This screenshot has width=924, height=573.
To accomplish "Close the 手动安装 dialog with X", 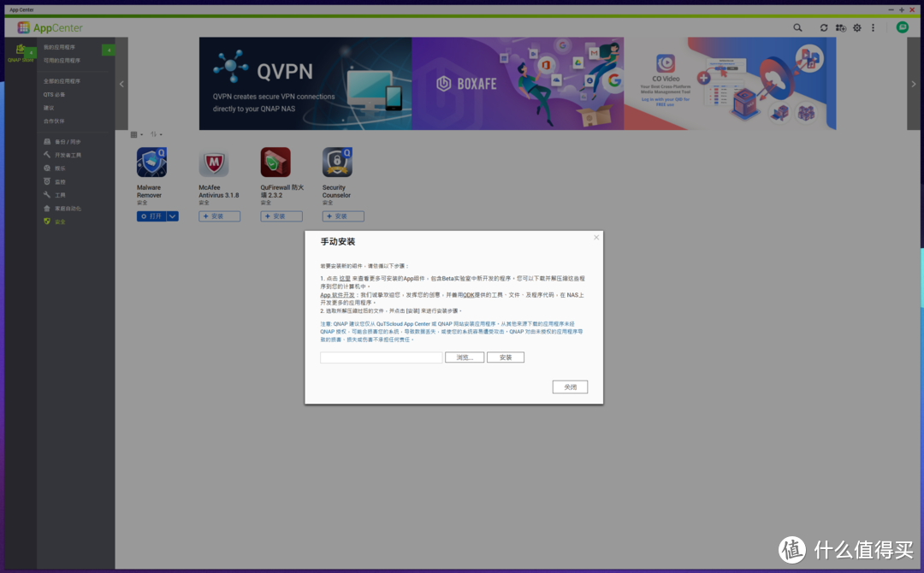I will pyautogui.click(x=596, y=238).
